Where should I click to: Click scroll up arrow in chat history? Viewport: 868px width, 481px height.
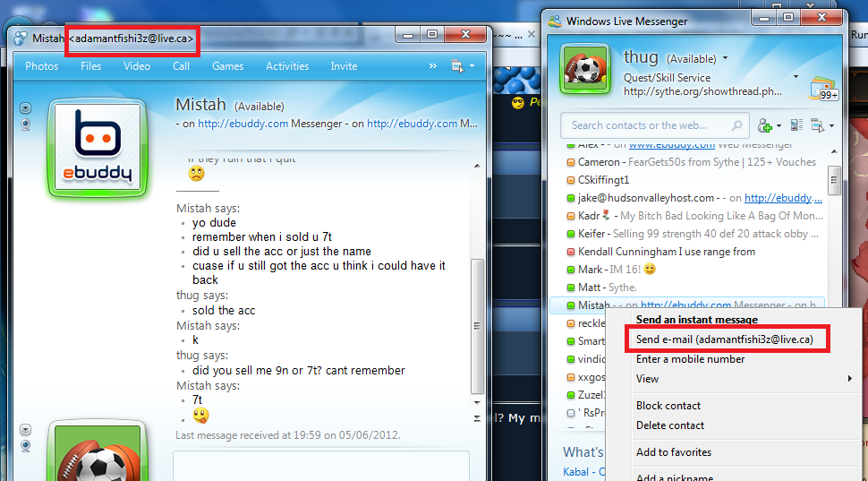[477, 166]
